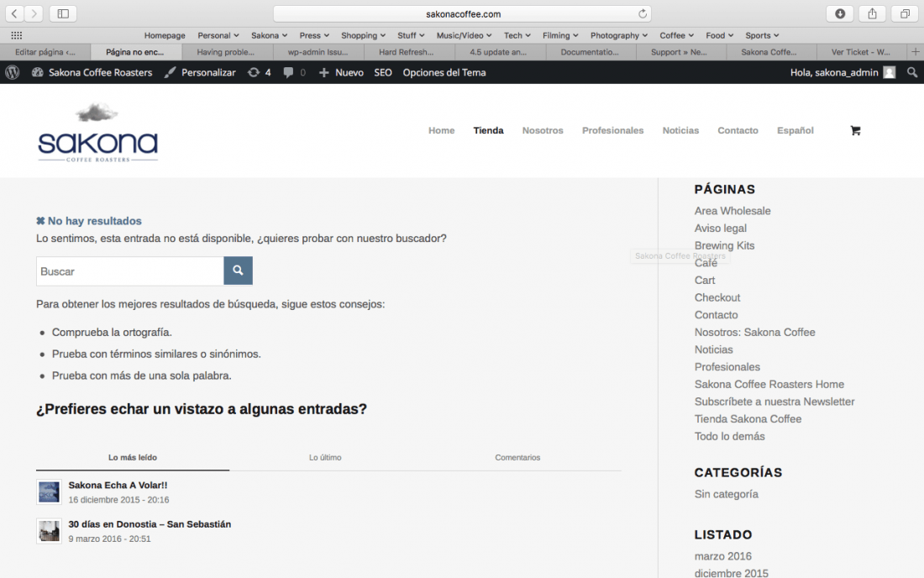The height and width of the screenshot is (578, 924).
Task: Click the Safari address bar
Action: 463,13
